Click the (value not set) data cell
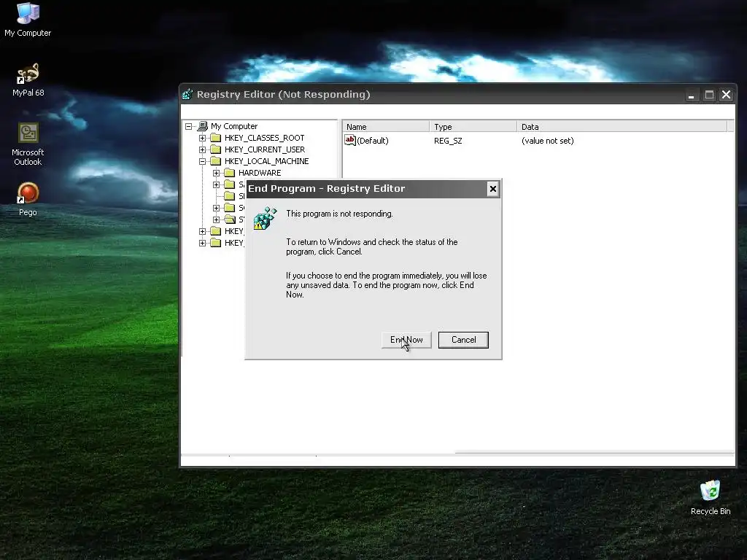 point(547,141)
